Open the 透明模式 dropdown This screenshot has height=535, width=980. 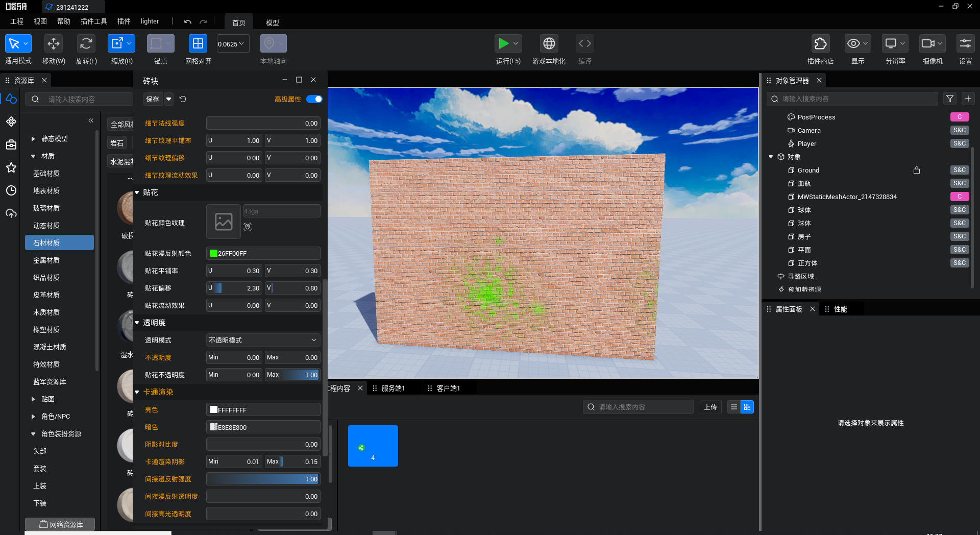(x=263, y=340)
